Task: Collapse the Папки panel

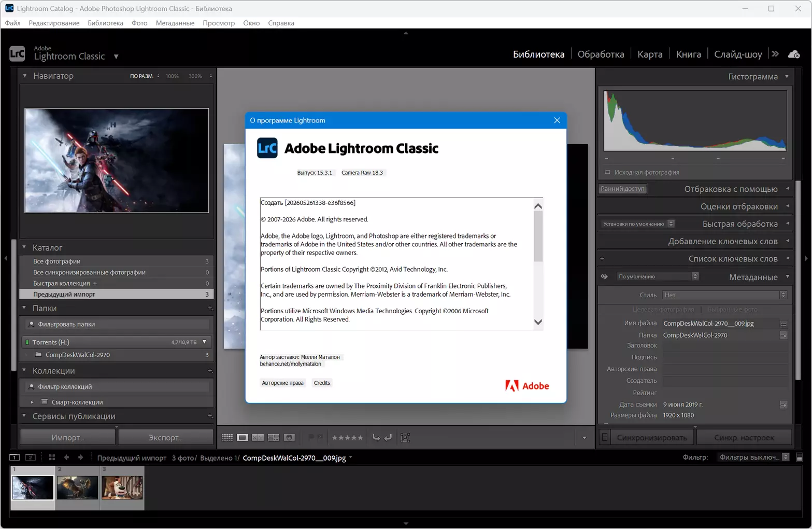Action: (x=24, y=308)
